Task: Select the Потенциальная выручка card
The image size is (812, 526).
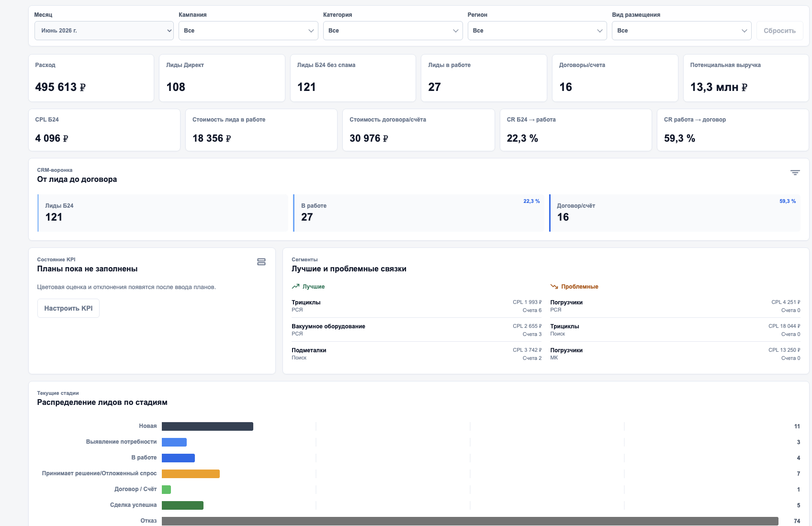Action: pos(746,78)
